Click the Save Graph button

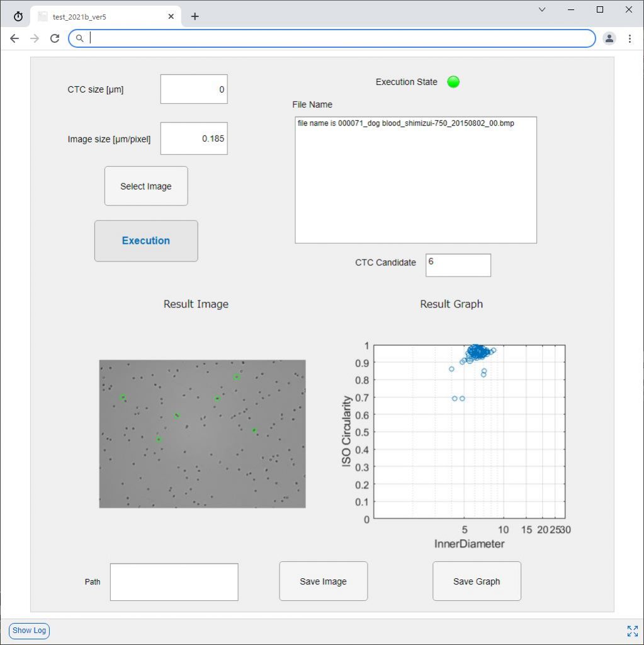coord(477,581)
